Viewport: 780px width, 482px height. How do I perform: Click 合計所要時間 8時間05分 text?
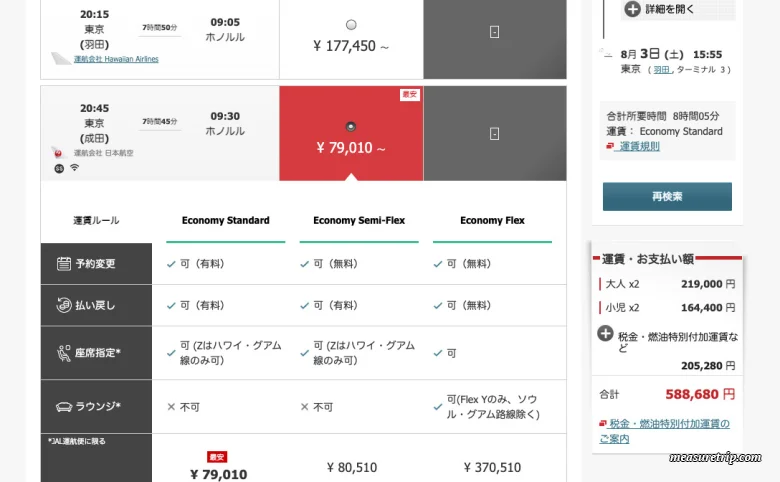point(663,116)
